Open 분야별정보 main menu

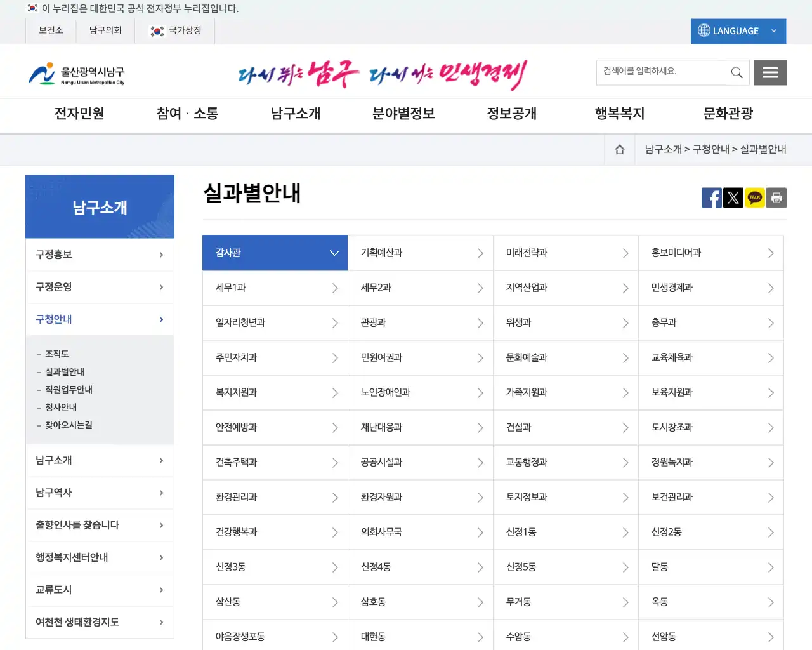403,114
